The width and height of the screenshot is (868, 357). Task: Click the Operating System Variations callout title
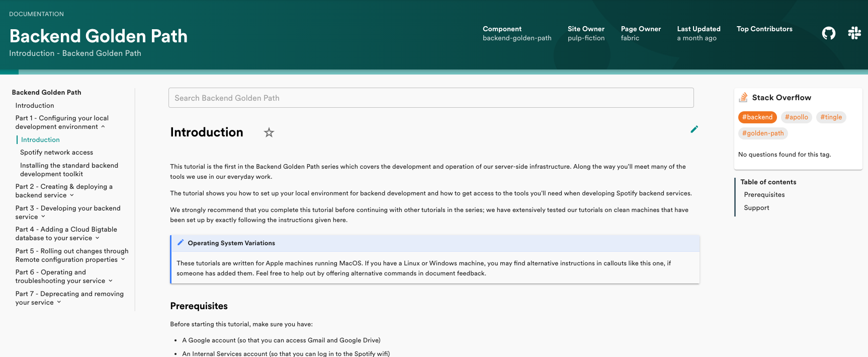231,243
